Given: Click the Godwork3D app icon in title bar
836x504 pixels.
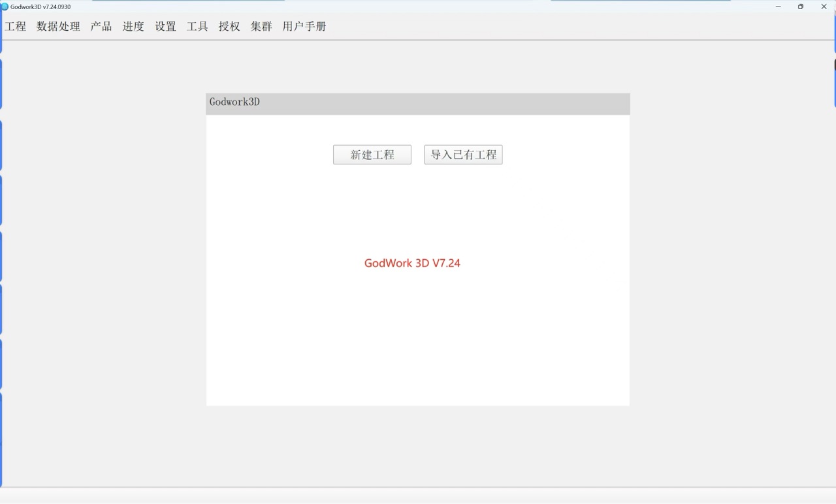Looking at the screenshot, I should pyautogui.click(x=5, y=7).
